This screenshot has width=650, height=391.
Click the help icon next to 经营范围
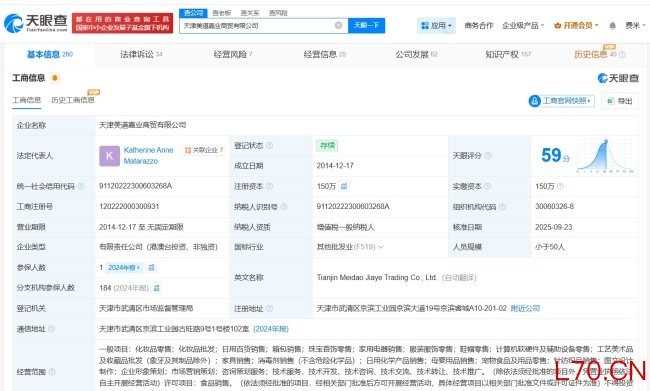point(52,372)
